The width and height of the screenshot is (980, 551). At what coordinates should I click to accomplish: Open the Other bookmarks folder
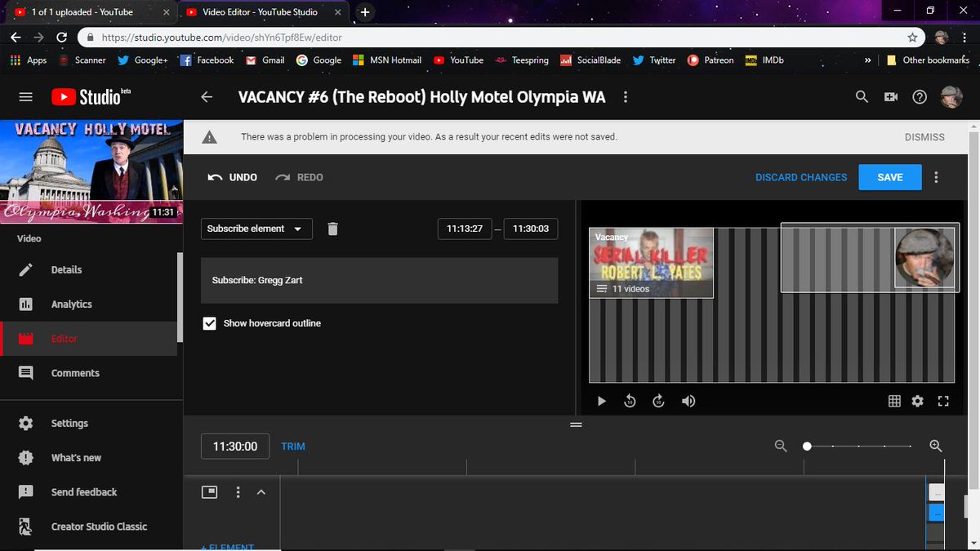point(928,60)
